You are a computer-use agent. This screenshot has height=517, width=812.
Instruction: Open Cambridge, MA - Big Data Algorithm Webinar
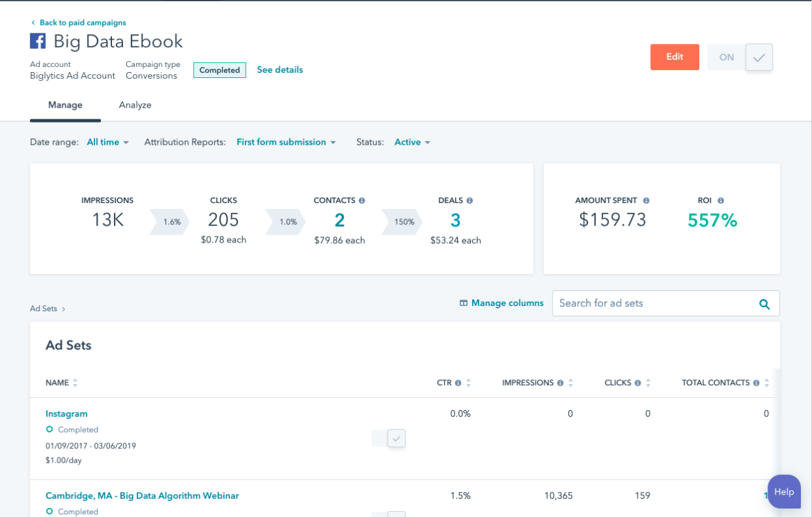[142, 495]
